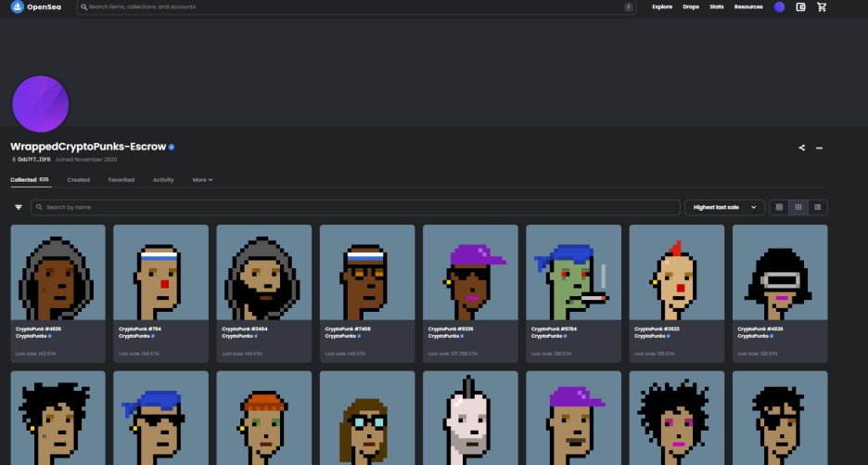Open the red mohawk punk #3522 image
Screen dimensions: 868x465
tap(676, 272)
